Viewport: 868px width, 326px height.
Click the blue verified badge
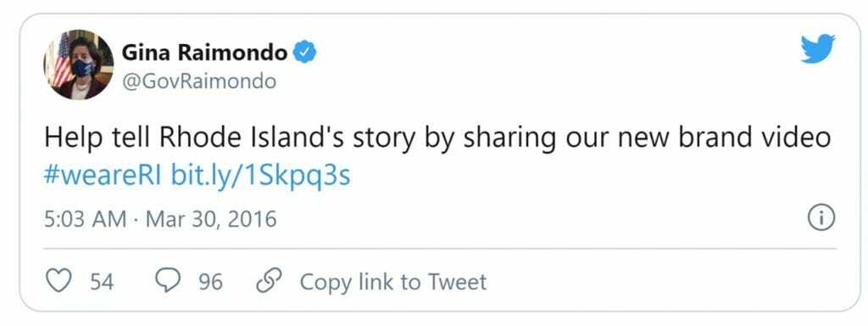tap(304, 53)
